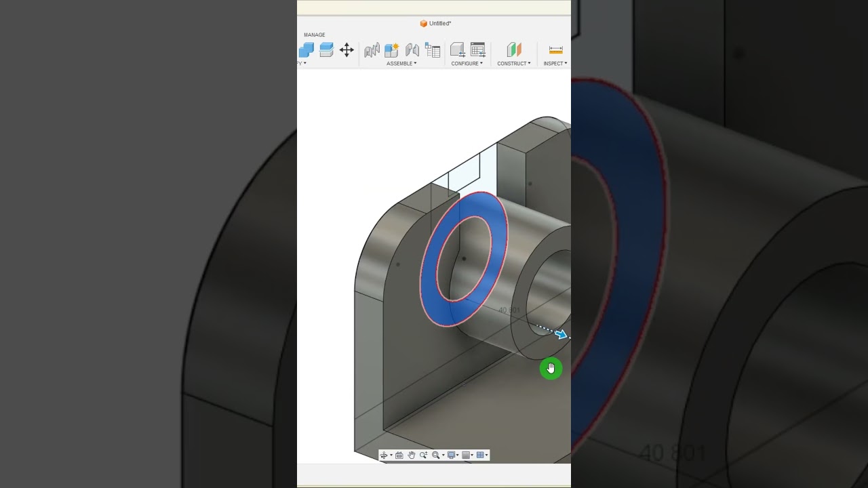Screen dimensions: 868x488
Task: Open Grid and Snaps icon
Action: pos(466,455)
